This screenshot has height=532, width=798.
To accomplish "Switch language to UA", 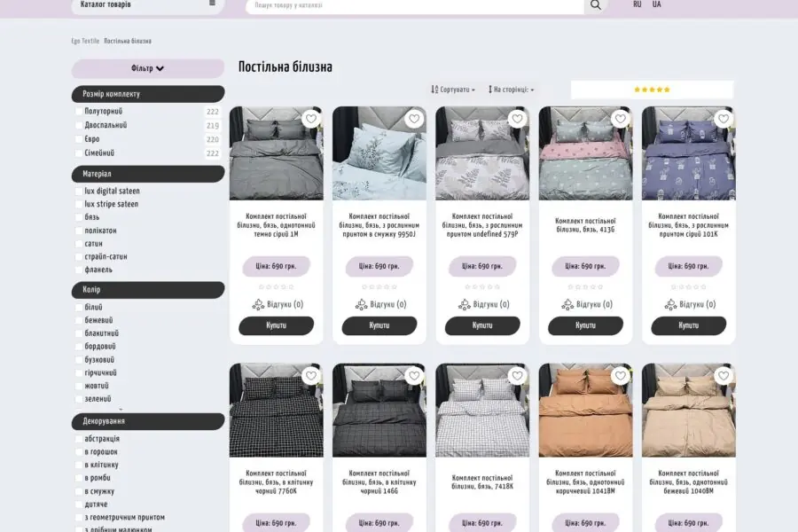I will [x=656, y=4].
